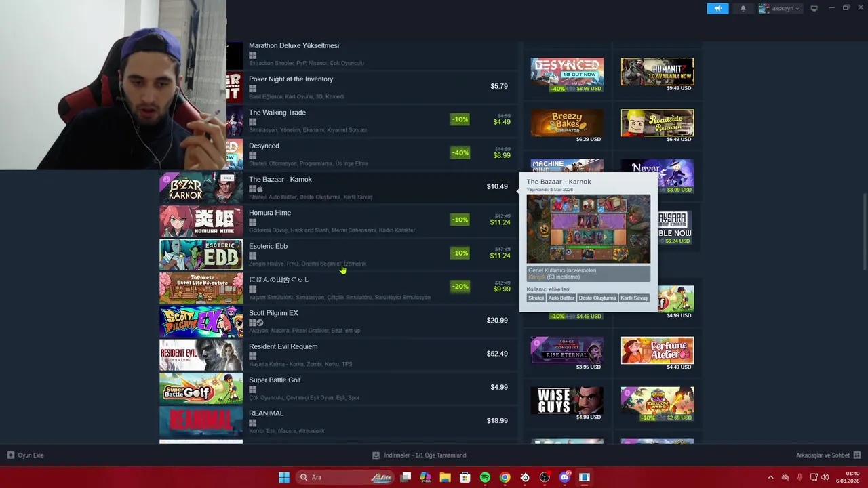868x488 pixels.
Task: Open the akoceyn profile avatar
Action: (x=764, y=9)
